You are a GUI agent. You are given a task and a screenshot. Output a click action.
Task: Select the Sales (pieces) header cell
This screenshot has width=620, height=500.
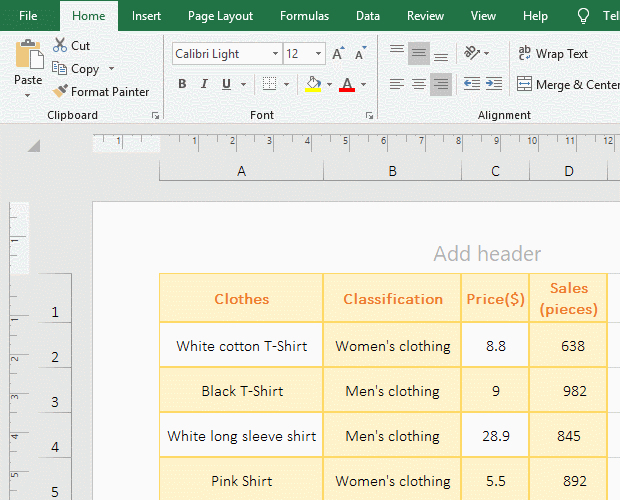pos(568,298)
